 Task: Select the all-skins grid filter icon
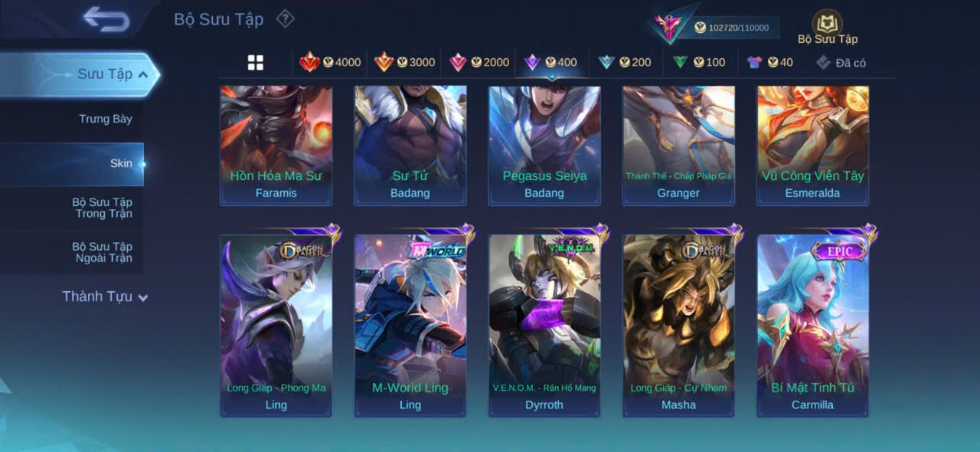click(x=256, y=63)
